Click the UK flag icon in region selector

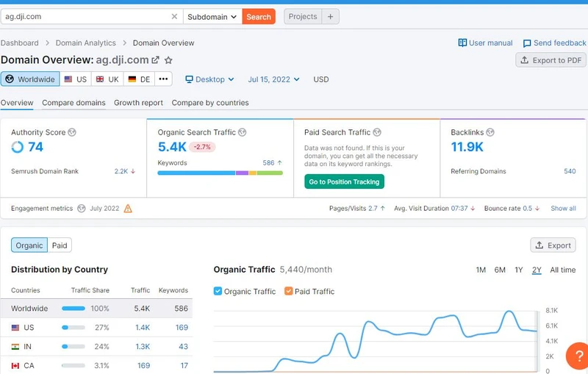[100, 79]
